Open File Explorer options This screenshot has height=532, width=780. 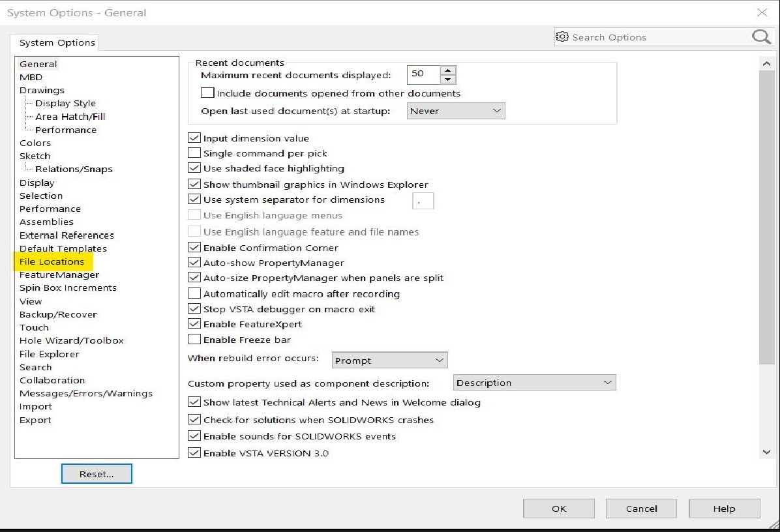coord(50,354)
